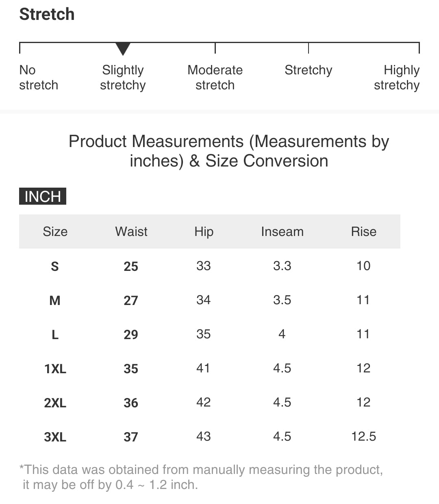Click the "Stretchy" scale label
The width and height of the screenshot is (439, 504).
click(x=308, y=70)
